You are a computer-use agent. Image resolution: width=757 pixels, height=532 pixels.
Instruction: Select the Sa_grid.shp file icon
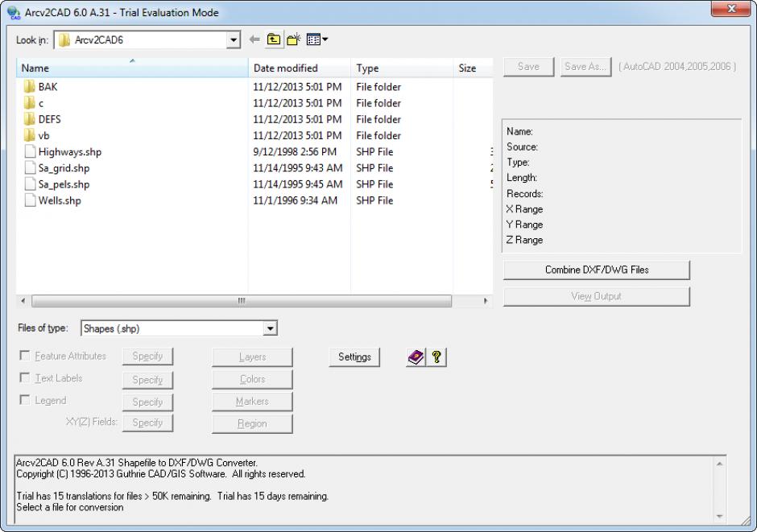pyautogui.click(x=30, y=168)
